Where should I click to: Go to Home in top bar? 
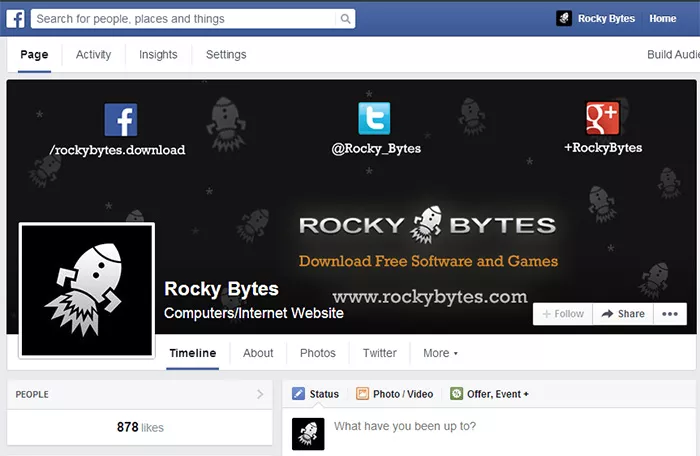point(662,18)
